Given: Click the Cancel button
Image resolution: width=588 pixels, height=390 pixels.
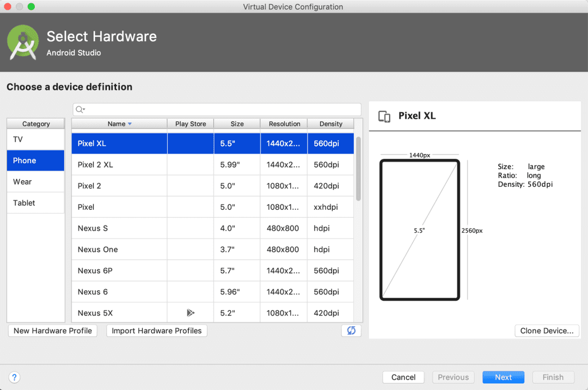Looking at the screenshot, I should point(403,377).
